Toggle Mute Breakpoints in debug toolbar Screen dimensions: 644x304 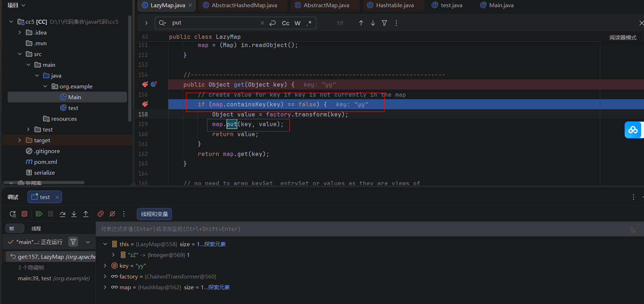[112, 214]
